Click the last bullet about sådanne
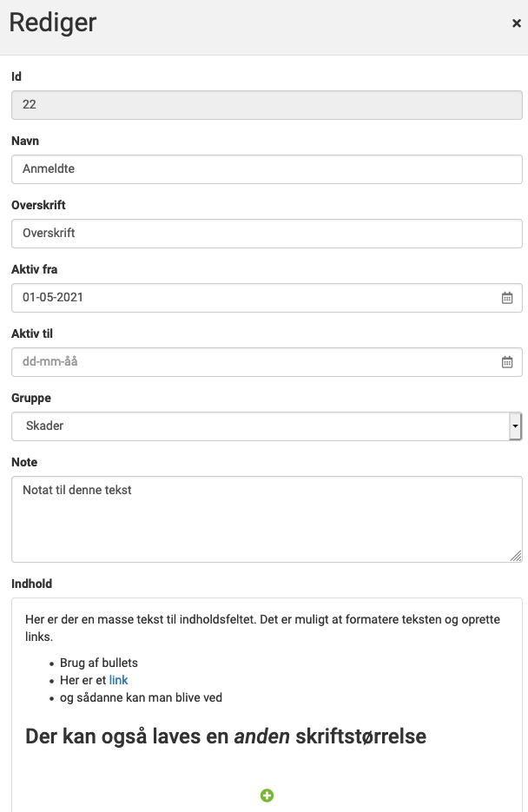528x812 pixels. click(x=141, y=697)
